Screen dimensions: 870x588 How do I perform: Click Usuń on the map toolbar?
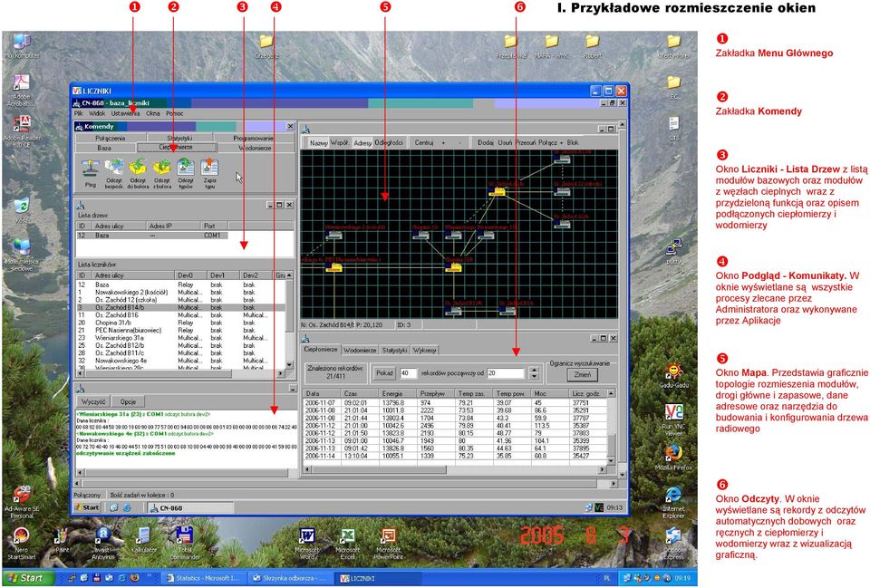(x=505, y=142)
